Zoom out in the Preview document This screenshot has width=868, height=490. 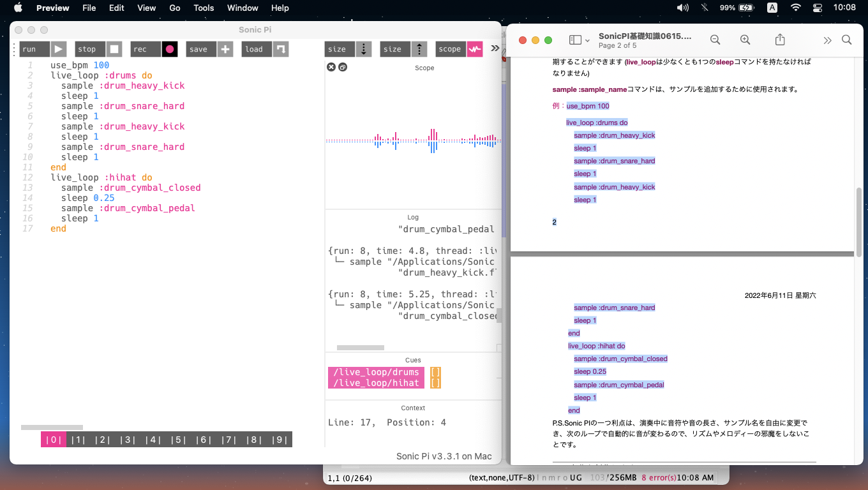point(715,40)
